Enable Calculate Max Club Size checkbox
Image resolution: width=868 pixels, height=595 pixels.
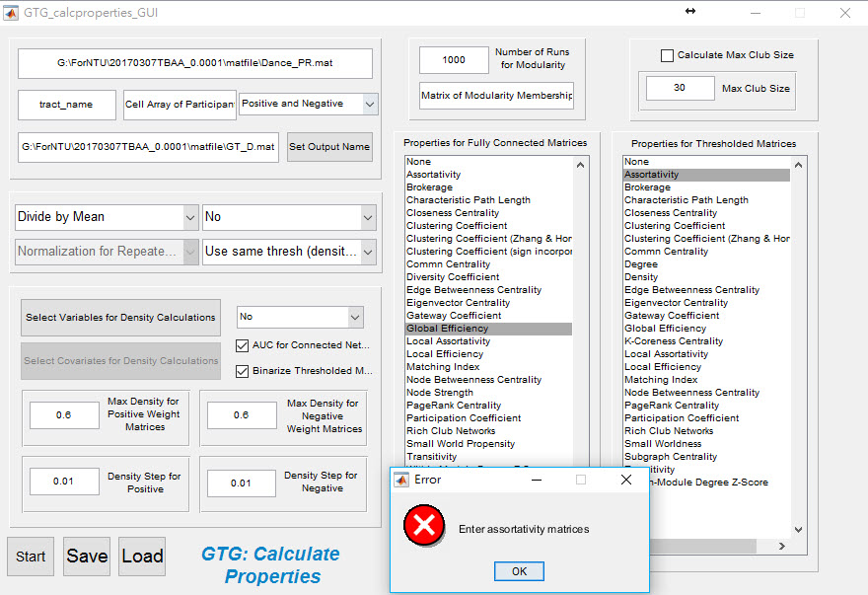tap(668, 55)
